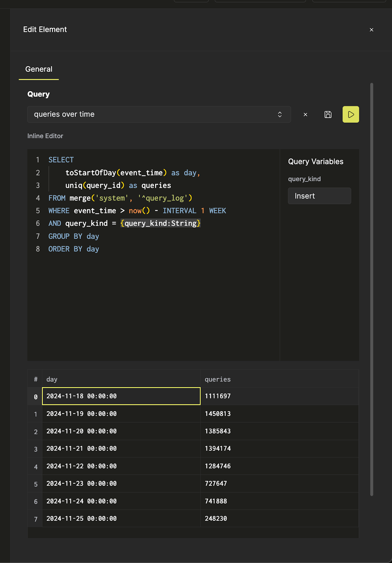Click the query_kind:String placeholder on line 6
The image size is (392, 563).
click(x=160, y=223)
